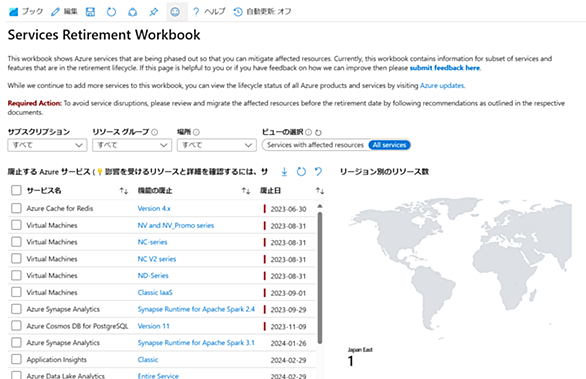The width and height of the screenshot is (586, 379).
Task: Follow the submit feedback here link
Action: pyautogui.click(x=445, y=68)
